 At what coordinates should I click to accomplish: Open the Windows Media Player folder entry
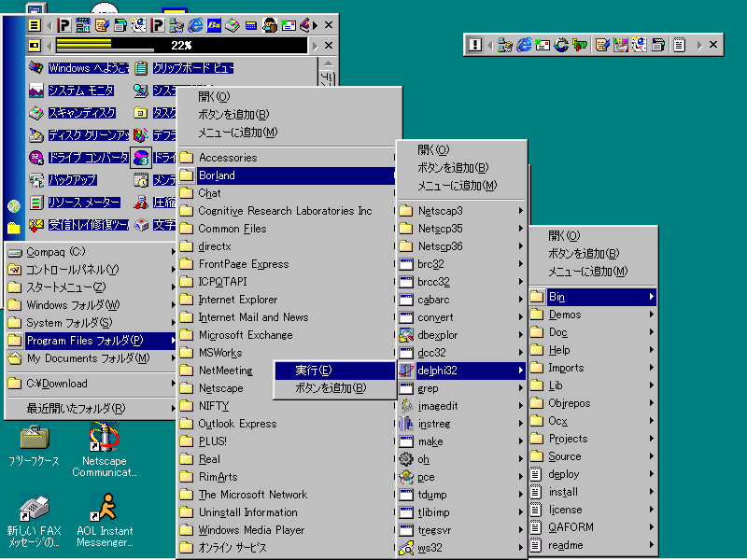(288, 530)
